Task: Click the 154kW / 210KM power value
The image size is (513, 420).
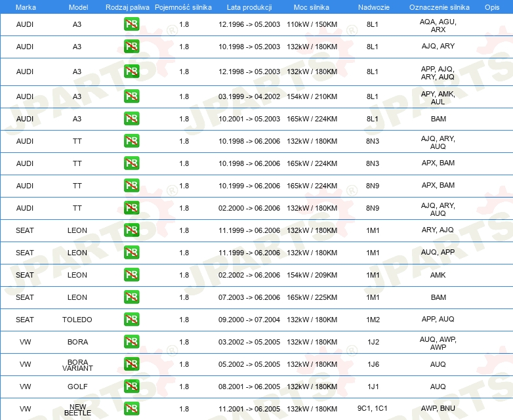Action: click(x=312, y=96)
